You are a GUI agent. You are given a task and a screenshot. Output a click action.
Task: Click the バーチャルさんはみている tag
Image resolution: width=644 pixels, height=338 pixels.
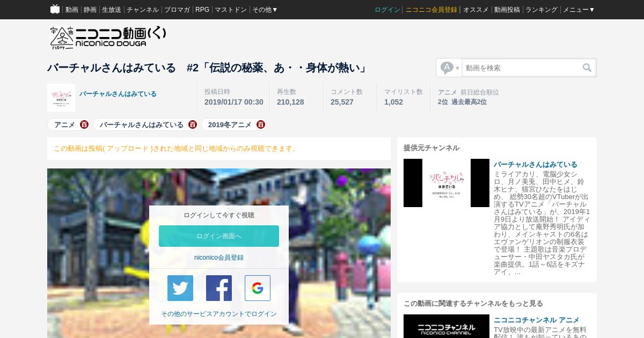pyautogui.click(x=142, y=124)
